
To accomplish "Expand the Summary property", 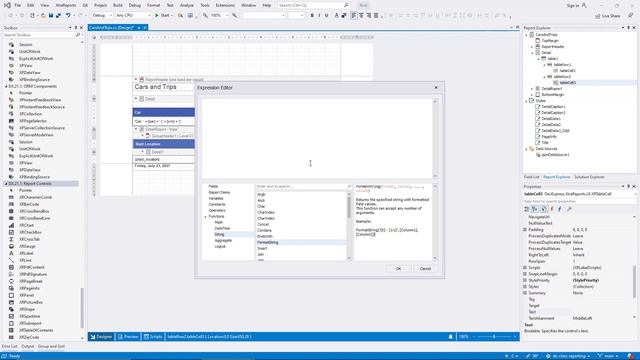I will point(525,293).
